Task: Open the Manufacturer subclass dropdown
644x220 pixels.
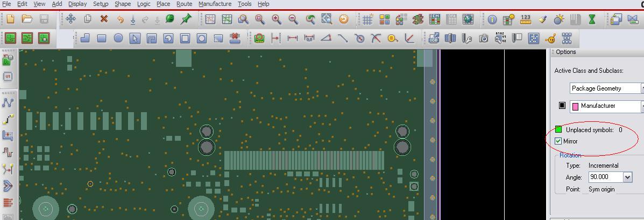Action: 641,106
